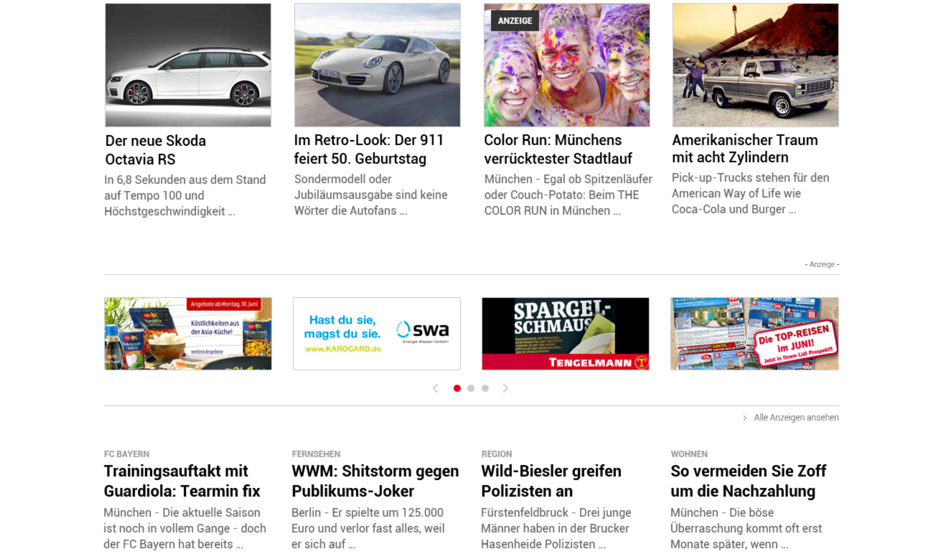The width and height of the screenshot is (945, 560).
Task: Click the Lidl Top-Reisen im Juni ad
Action: pyautogui.click(x=755, y=334)
